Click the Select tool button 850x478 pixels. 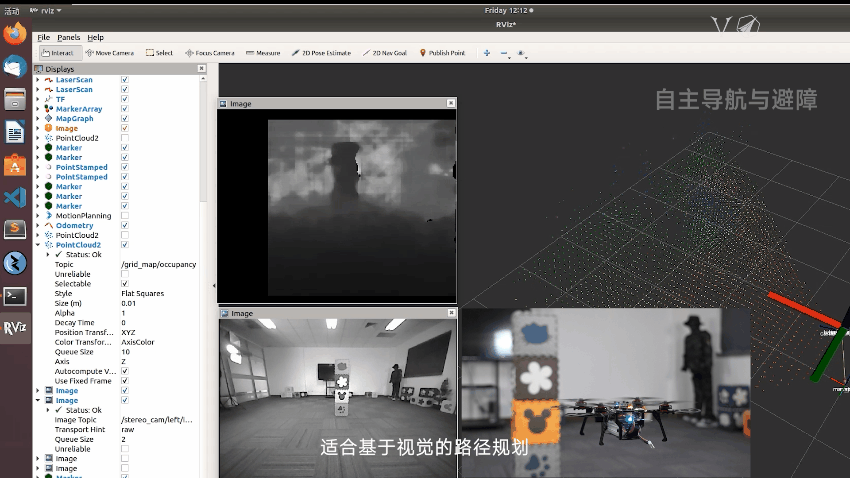pyautogui.click(x=159, y=53)
